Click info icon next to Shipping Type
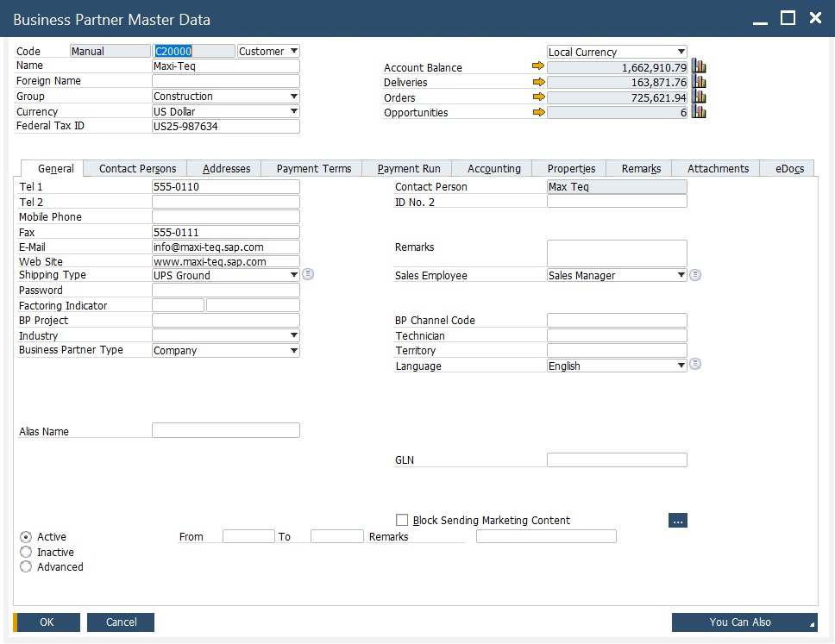 point(308,275)
